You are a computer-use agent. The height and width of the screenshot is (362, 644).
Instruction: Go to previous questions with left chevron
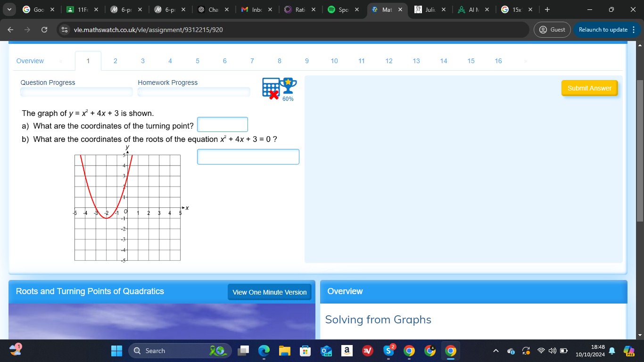pos(60,61)
